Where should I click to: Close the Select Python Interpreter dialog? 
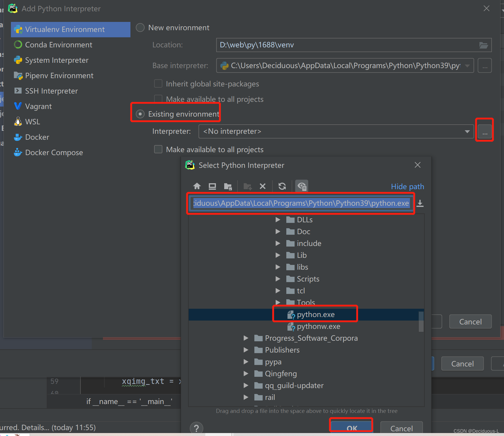pyautogui.click(x=417, y=165)
